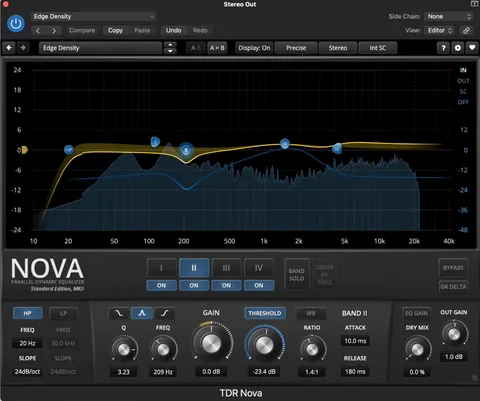
Task: Select band IV node on the graph
Action: [337, 149]
